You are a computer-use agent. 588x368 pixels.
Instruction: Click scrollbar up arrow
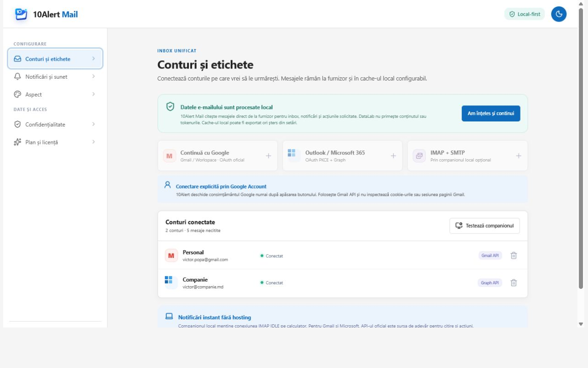click(x=581, y=3)
